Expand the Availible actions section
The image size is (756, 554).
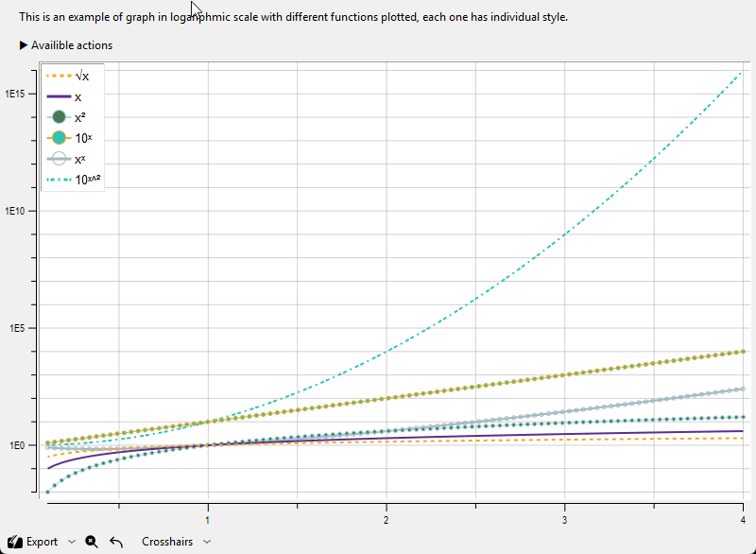click(23, 45)
